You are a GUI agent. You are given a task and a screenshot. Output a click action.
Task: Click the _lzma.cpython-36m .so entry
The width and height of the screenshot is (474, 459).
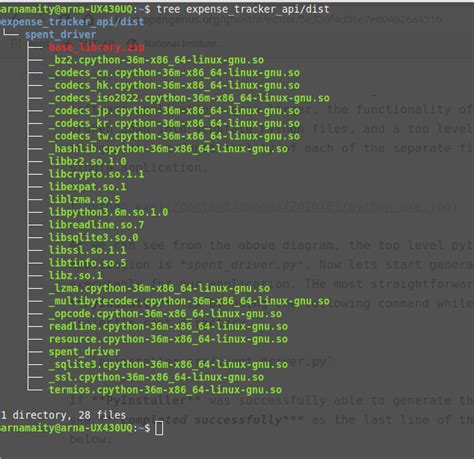[159, 288]
